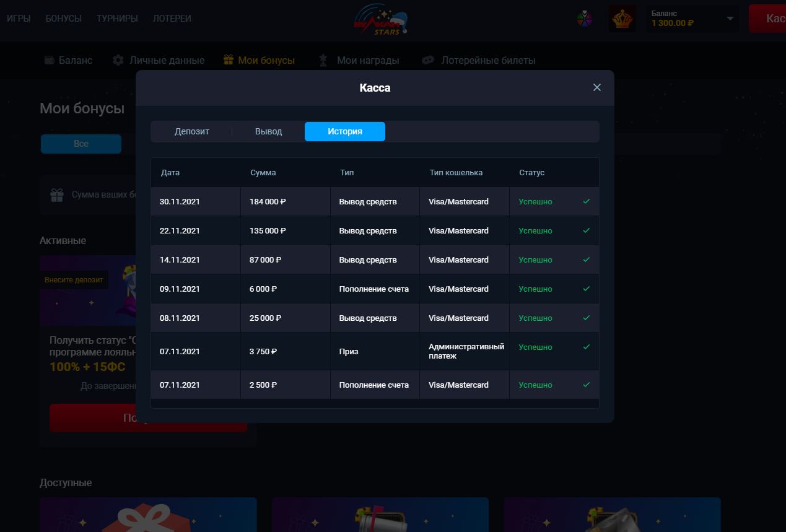Click the trophy icon for Мои награды
The height and width of the screenshot is (532, 786).
(323, 60)
